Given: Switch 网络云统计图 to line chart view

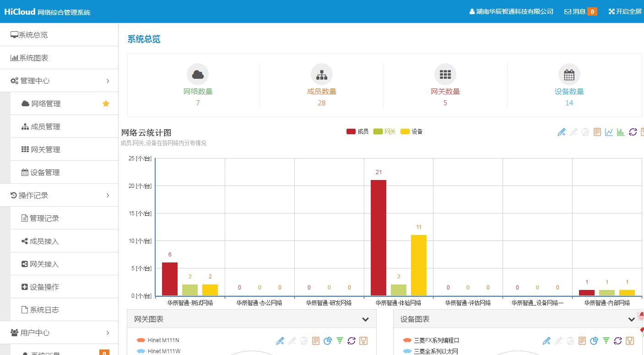Looking at the screenshot, I should 609,132.
